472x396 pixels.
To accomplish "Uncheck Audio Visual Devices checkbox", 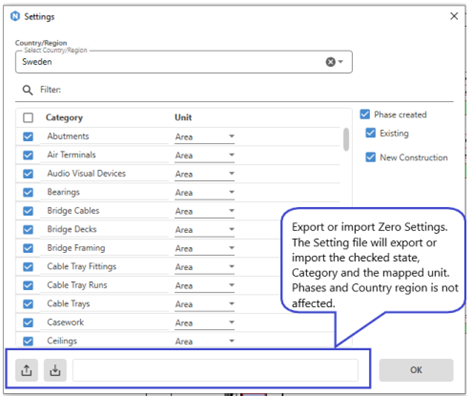I will pos(28,174).
